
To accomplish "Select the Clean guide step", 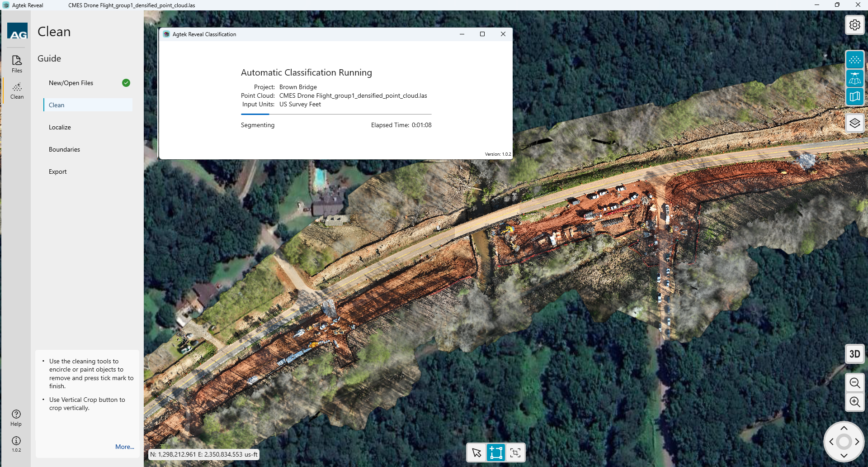I will coord(88,105).
